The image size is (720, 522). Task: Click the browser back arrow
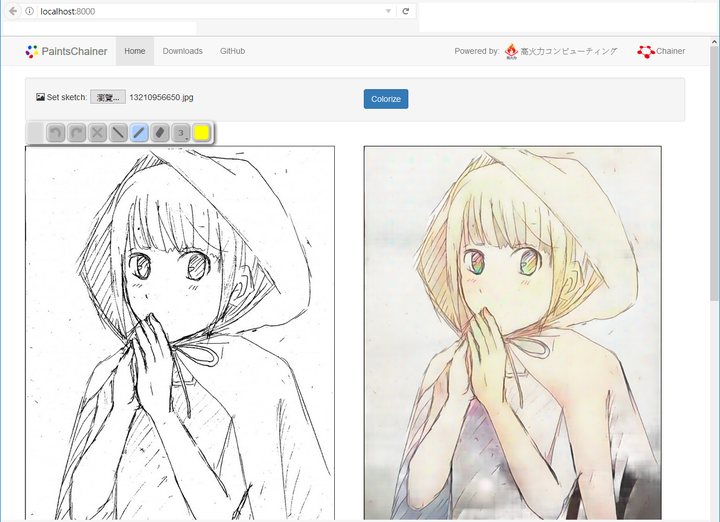tap(13, 11)
